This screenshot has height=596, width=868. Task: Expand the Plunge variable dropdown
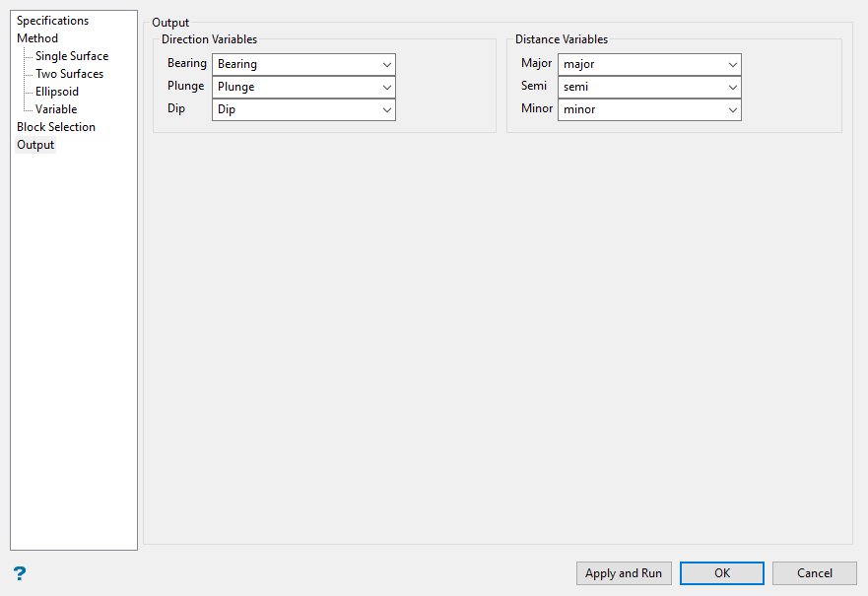(387, 87)
